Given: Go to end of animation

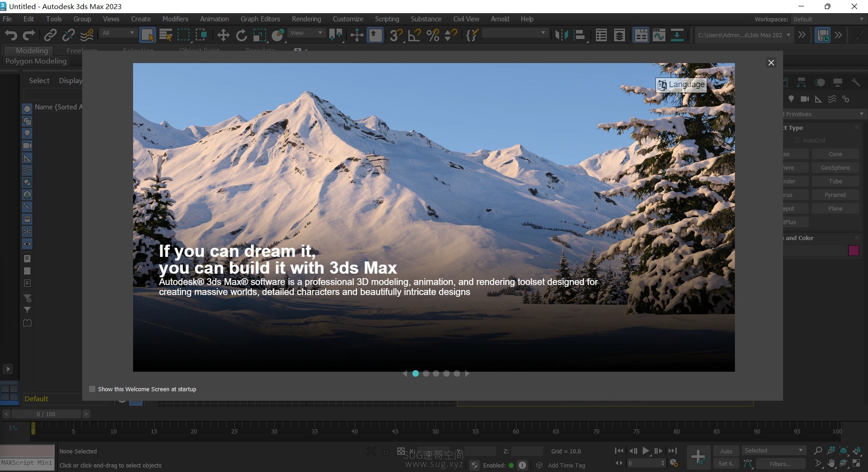Looking at the screenshot, I should click(x=673, y=451).
